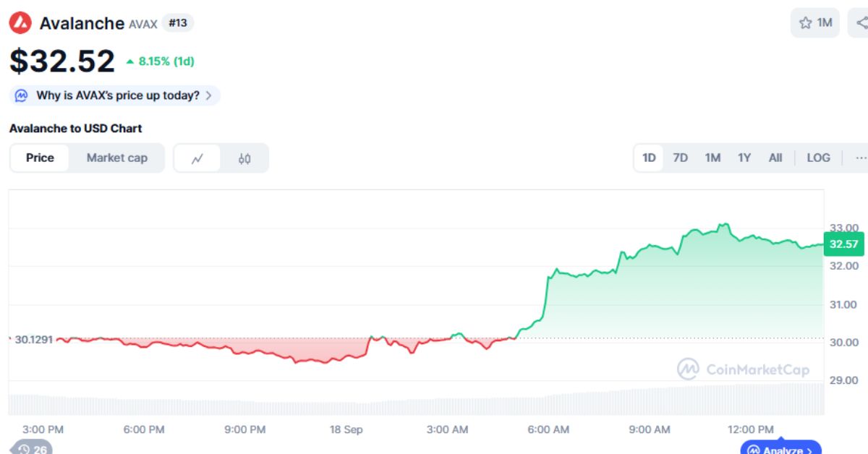
Task: Select the 1D time range
Action: coord(649,158)
